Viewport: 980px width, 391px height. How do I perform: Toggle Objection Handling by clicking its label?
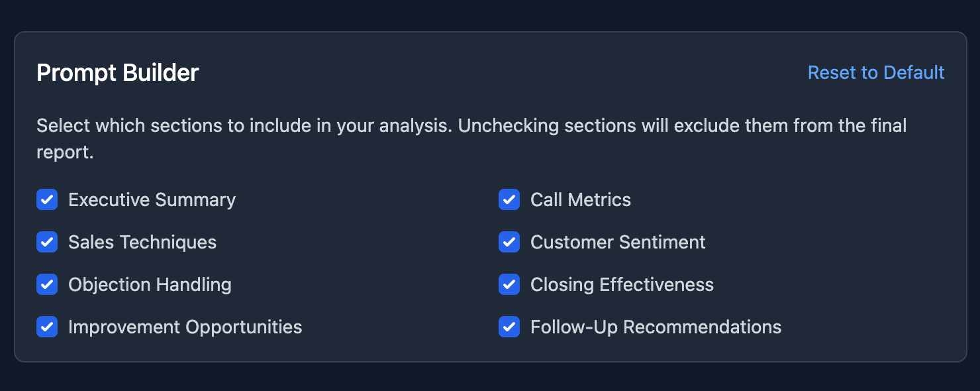[x=150, y=284]
